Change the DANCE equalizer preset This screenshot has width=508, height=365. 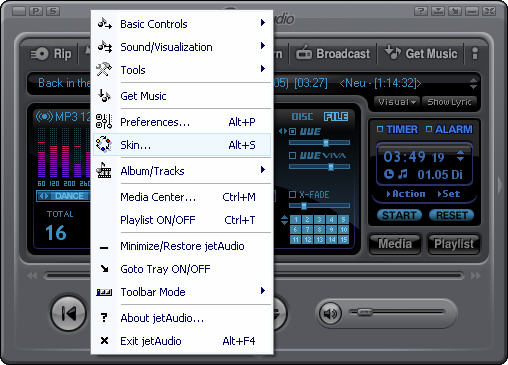tap(63, 196)
